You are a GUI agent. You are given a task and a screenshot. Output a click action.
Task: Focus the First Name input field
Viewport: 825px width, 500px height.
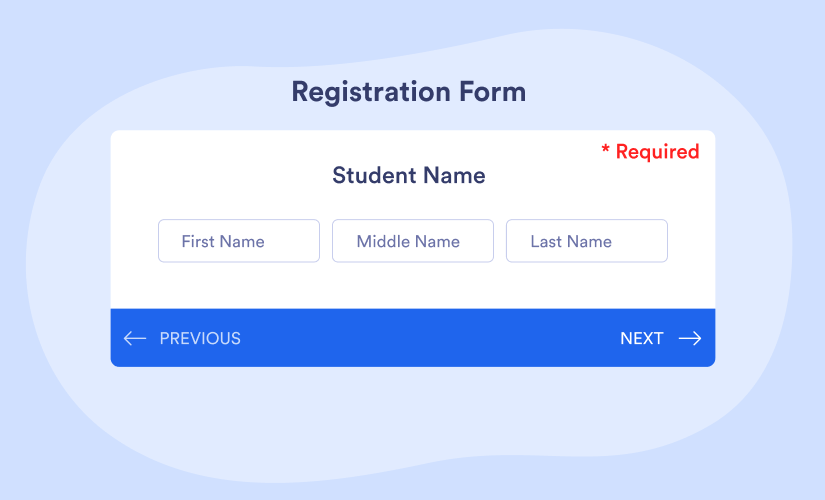point(239,241)
